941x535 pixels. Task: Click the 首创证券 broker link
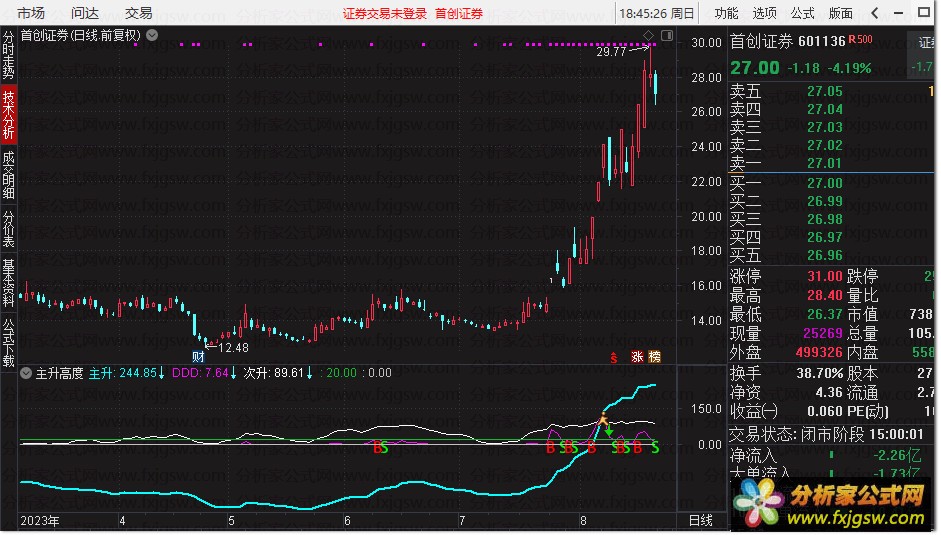[x=459, y=13]
